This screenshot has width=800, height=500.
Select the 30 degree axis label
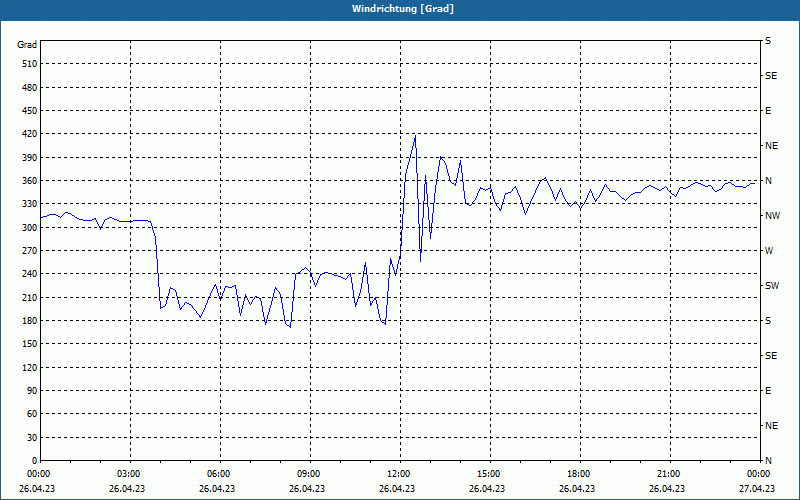pyautogui.click(x=32, y=438)
